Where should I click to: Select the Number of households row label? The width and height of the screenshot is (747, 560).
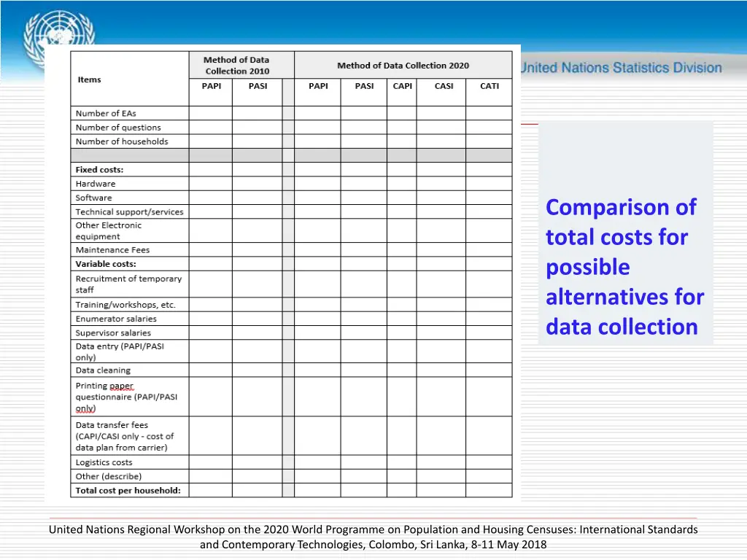tap(122, 141)
